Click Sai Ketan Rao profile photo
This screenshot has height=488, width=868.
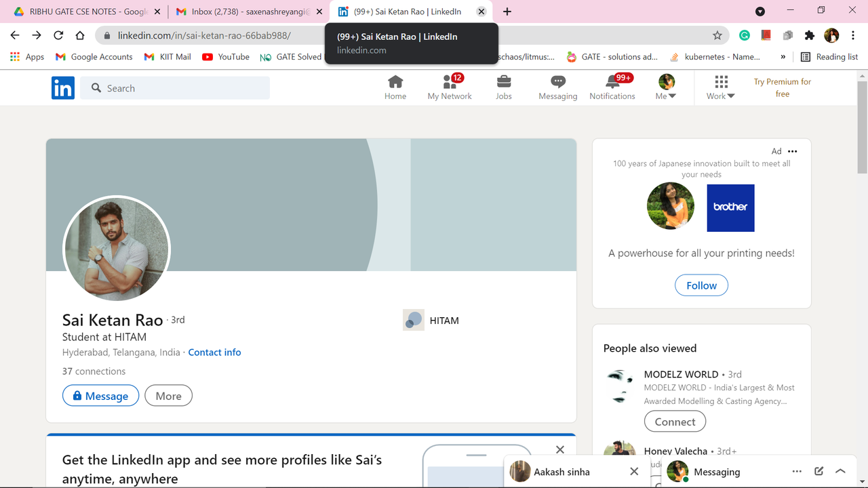(x=116, y=249)
